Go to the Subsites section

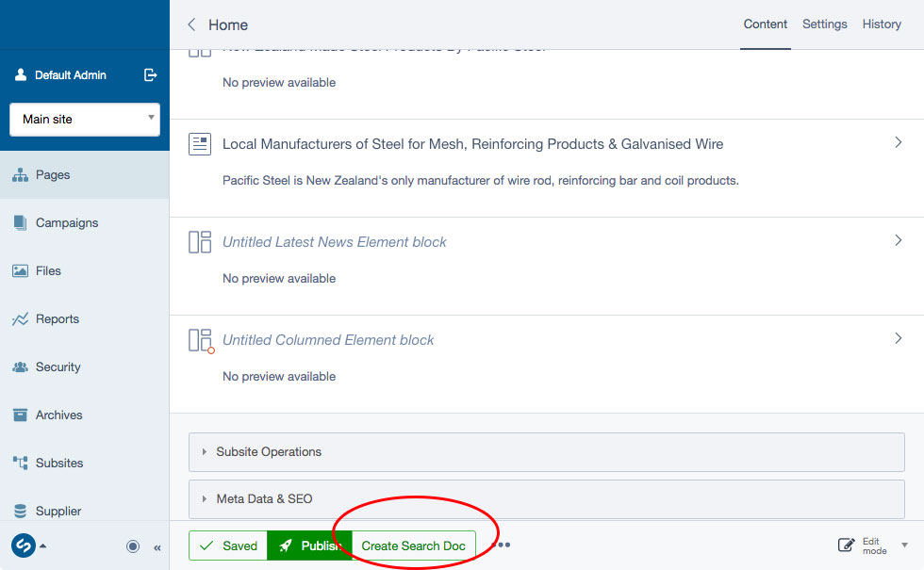[84, 463]
